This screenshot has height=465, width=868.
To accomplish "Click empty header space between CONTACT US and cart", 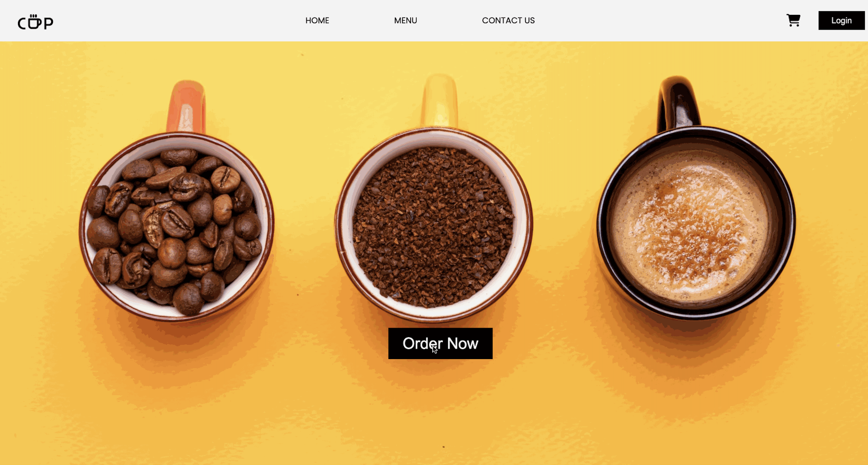I will 660,21.
